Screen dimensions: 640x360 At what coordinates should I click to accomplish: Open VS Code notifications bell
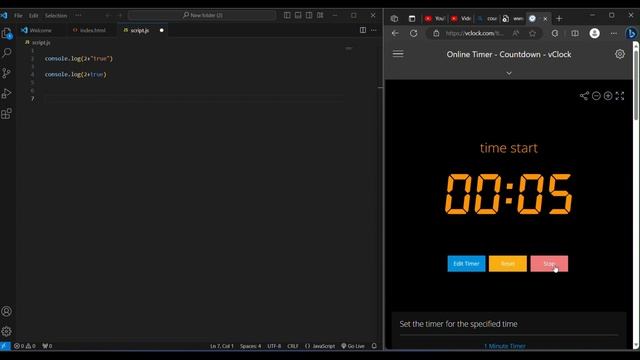[x=374, y=346]
